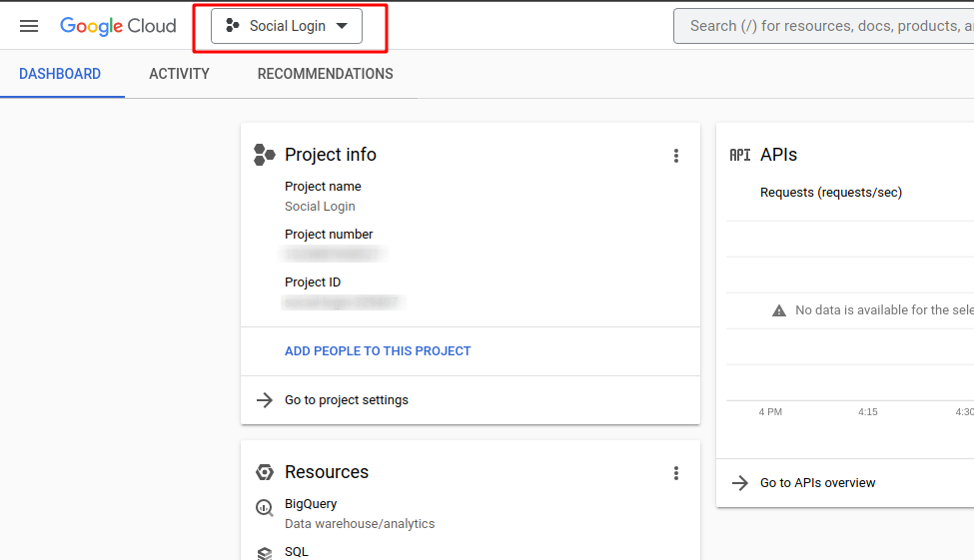This screenshot has width=974, height=560.
Task: Click the blurred Project number value
Action: click(334, 254)
